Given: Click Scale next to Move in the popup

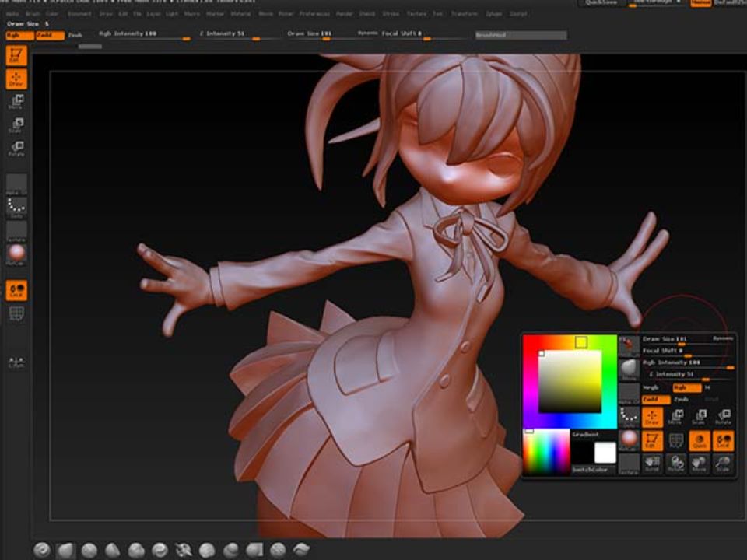Looking at the screenshot, I should tap(699, 417).
